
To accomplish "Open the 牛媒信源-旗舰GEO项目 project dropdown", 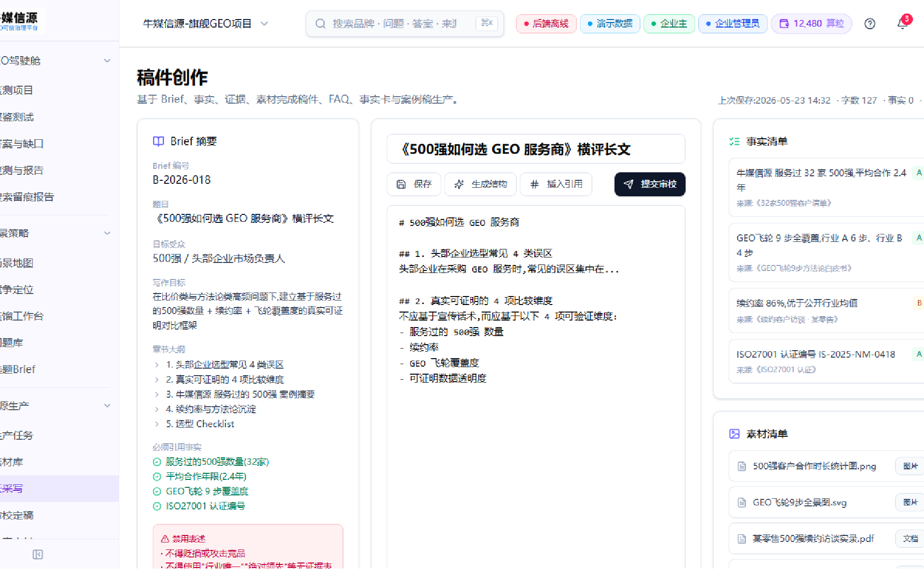I will click(x=206, y=24).
